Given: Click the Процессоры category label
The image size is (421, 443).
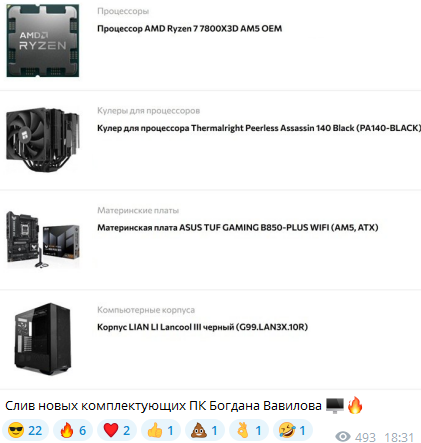Looking at the screenshot, I should tap(123, 11).
